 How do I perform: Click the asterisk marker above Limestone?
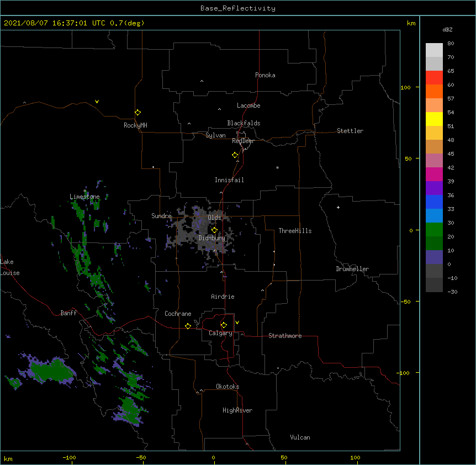pyautogui.click(x=85, y=191)
